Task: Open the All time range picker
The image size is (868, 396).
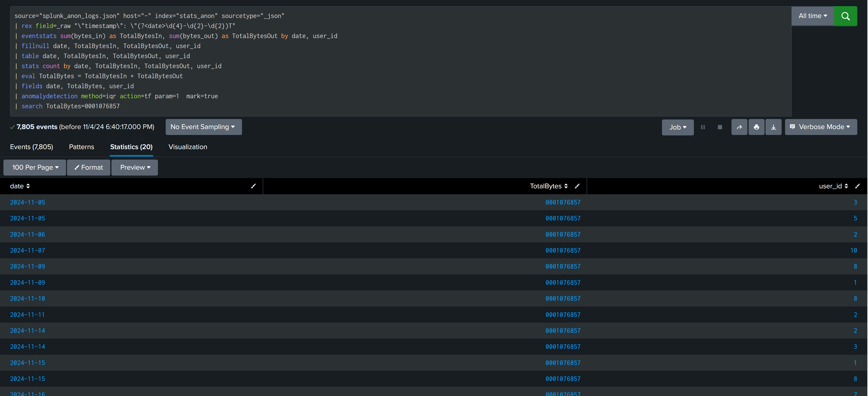Action: pos(812,16)
